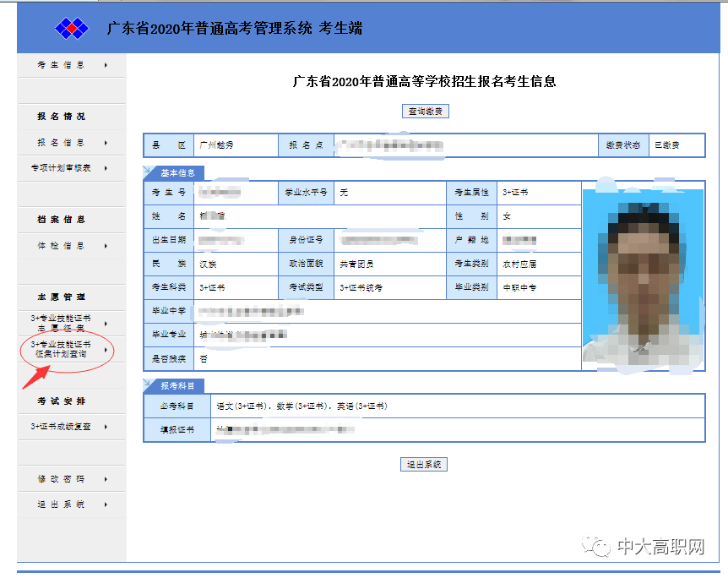This screenshot has height=578, width=728.
Task: Click the 3+证书统考 exam type value
Action: point(361,288)
